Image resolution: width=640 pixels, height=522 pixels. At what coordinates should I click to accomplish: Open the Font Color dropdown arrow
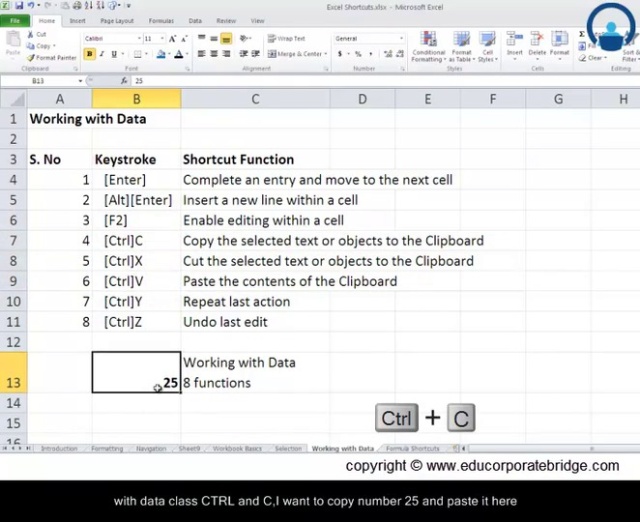pos(187,54)
